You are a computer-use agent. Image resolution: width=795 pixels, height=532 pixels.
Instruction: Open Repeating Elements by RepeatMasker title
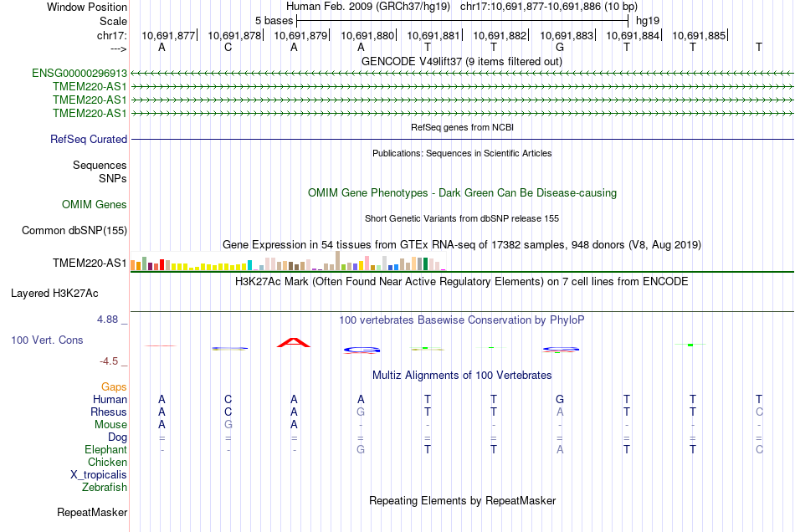tap(462, 501)
